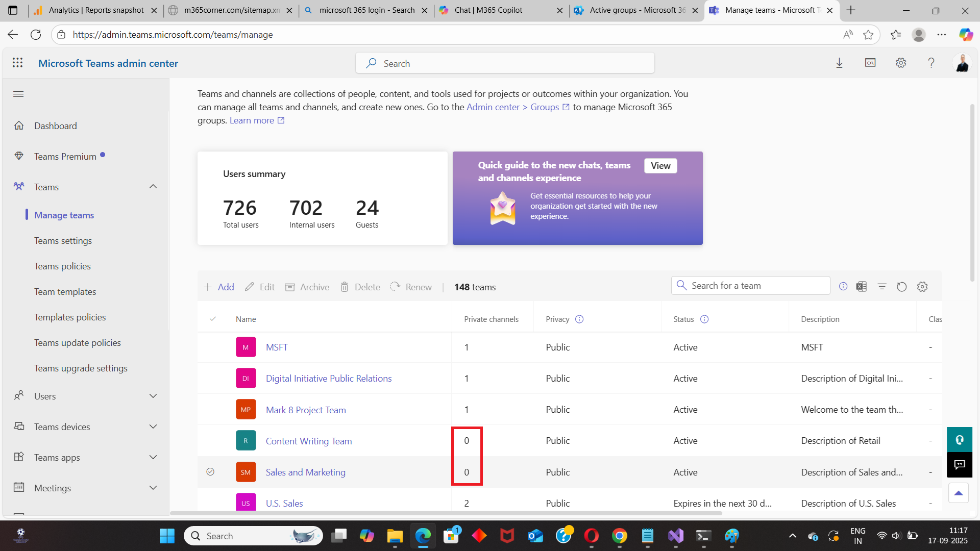Open the help question mark icon
Image resolution: width=980 pixels, height=551 pixels.
point(931,63)
